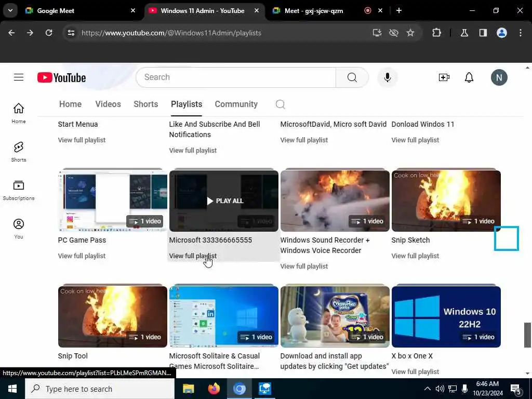View site information icon in address bar
This screenshot has width=532, height=399.
[x=71, y=33]
